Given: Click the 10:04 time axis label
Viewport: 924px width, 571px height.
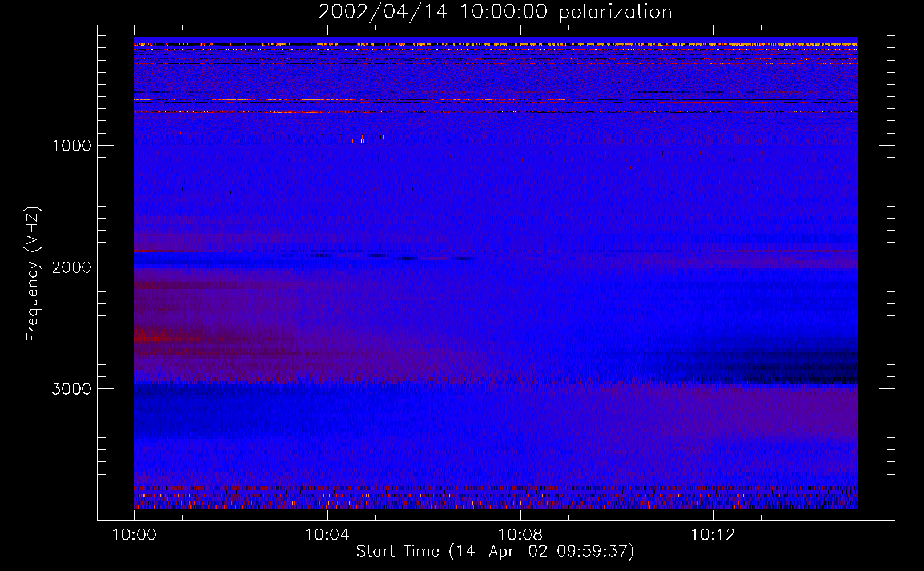Looking at the screenshot, I should [327, 534].
